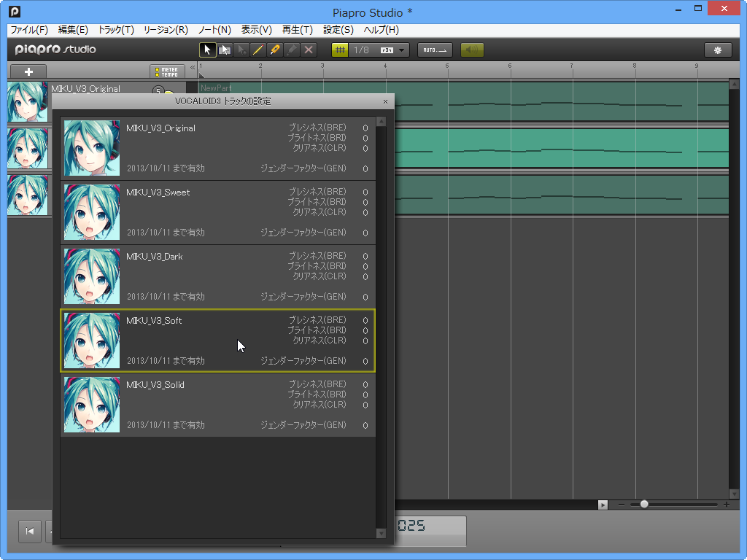The width and height of the screenshot is (747, 560).
Task: Select the MIKU_V3_Soft voicebank thumbnail
Action: (x=92, y=341)
